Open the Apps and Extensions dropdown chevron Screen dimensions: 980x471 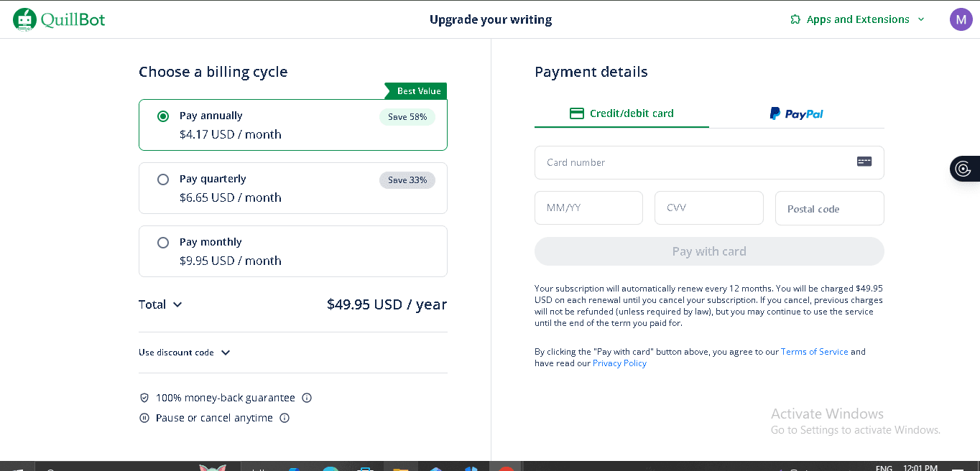point(921,19)
